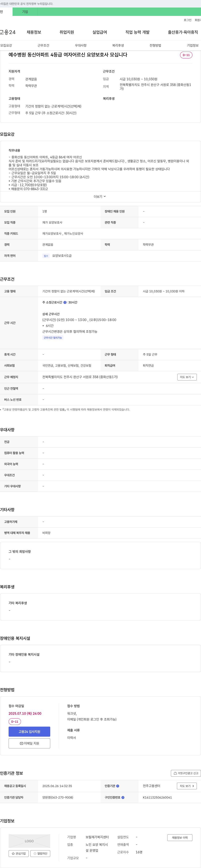
Task: Open the 채용정보 main menu
Action: pos(34,32)
